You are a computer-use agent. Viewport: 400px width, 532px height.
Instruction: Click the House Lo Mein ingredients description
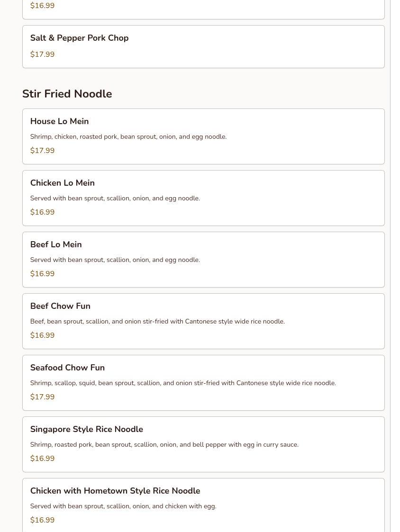[x=128, y=137]
